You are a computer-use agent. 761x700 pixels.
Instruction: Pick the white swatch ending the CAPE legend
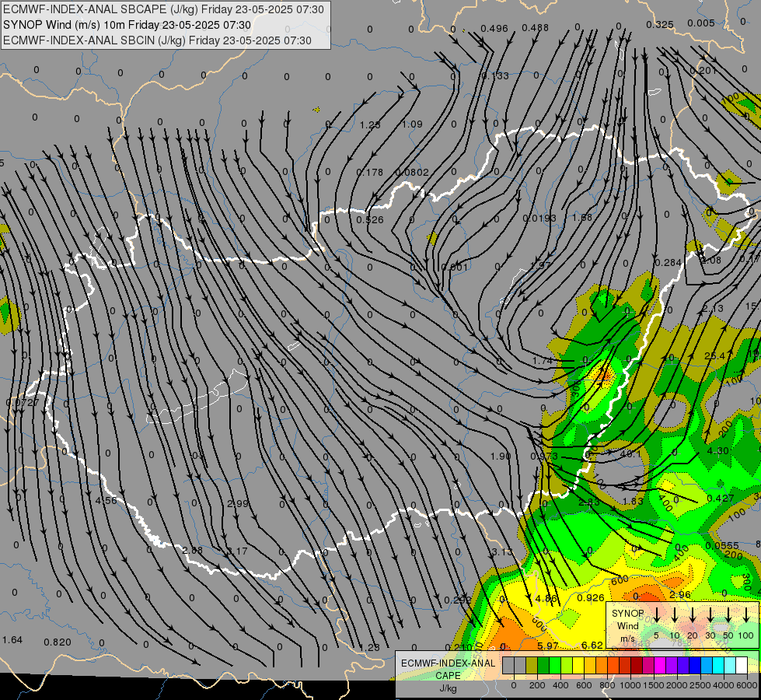tap(741, 665)
